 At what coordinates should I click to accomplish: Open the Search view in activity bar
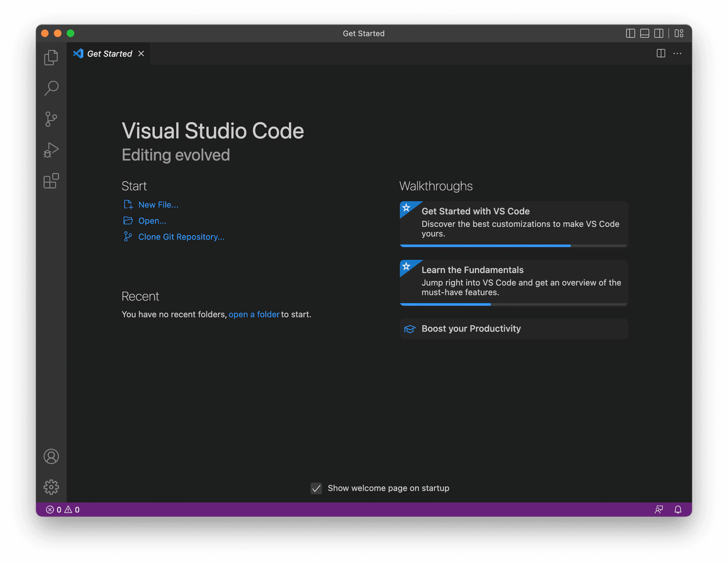pyautogui.click(x=51, y=88)
